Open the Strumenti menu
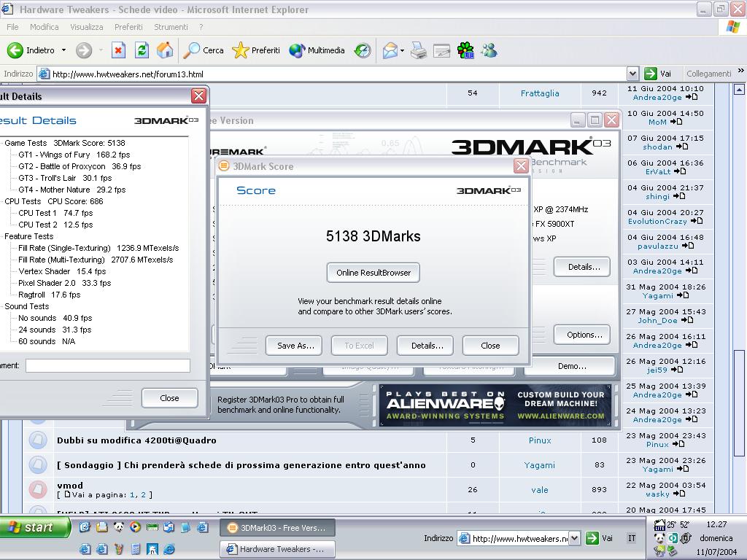The height and width of the screenshot is (560, 747). click(x=171, y=27)
